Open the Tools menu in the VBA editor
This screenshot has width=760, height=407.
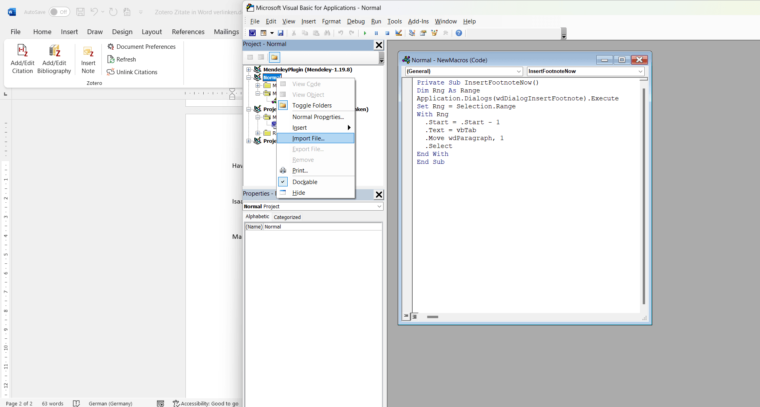point(394,21)
